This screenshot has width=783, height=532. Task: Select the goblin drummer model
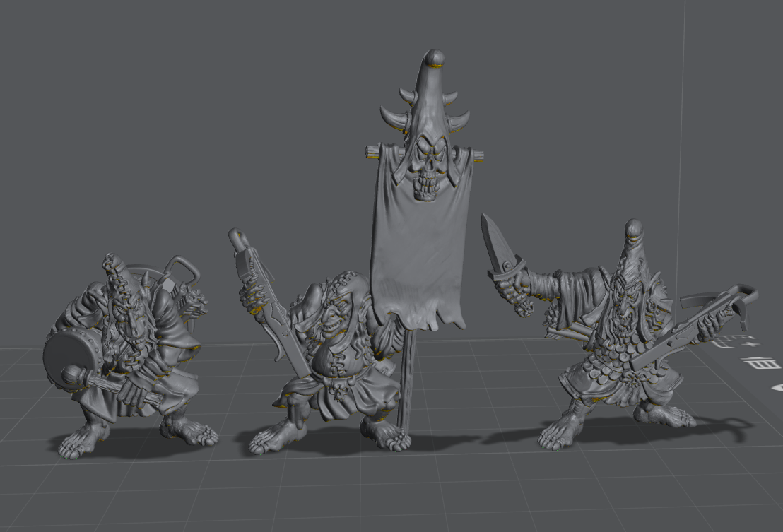[x=129, y=355]
